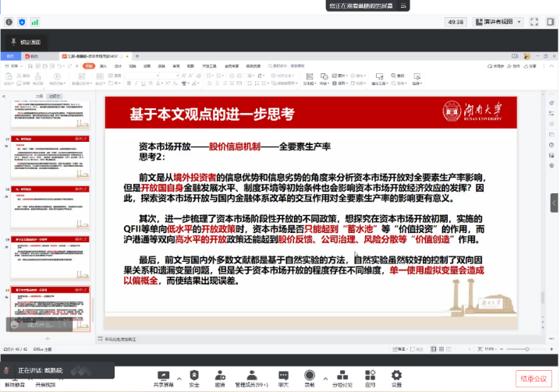Expand the arrow next to Share Screen
Viewport: 560px width, 392px height.
(x=179, y=377)
